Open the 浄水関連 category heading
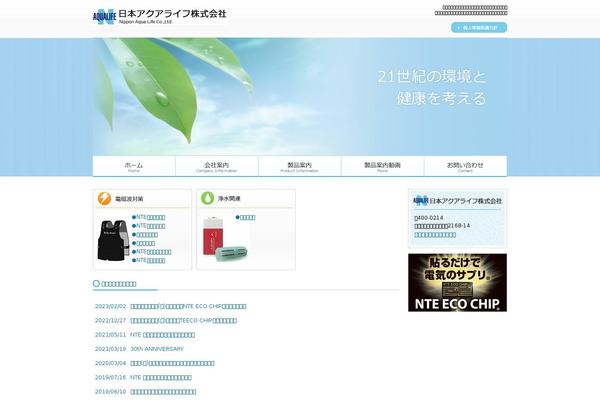 [x=229, y=199]
